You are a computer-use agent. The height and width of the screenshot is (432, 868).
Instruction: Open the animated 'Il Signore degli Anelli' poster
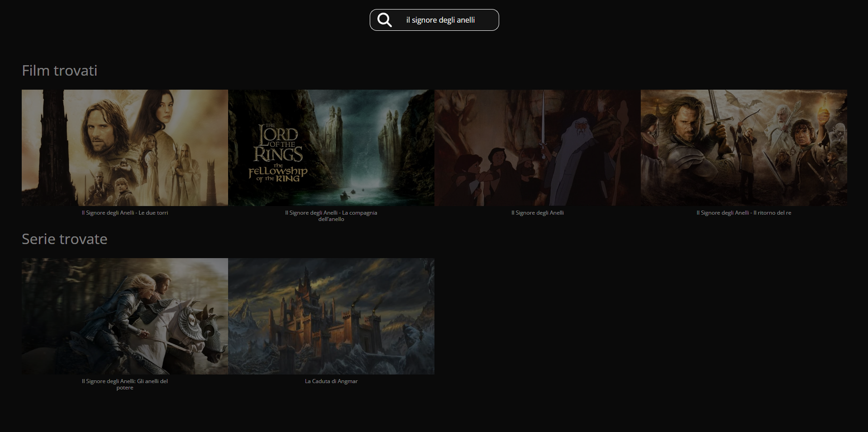pyautogui.click(x=538, y=148)
